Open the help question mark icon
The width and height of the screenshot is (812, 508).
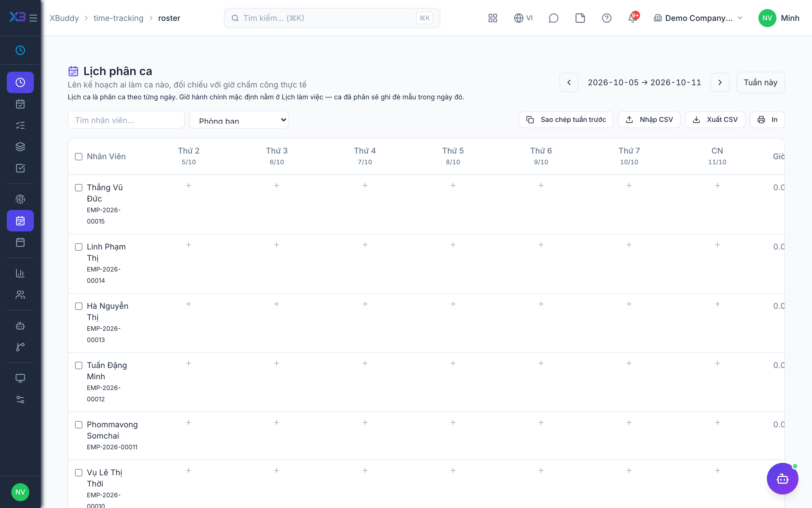click(x=606, y=18)
